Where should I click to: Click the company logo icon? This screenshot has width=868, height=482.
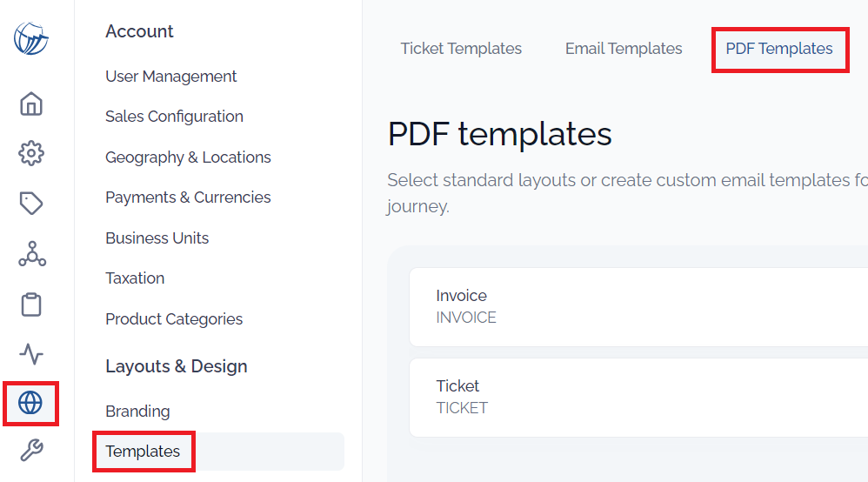31,38
